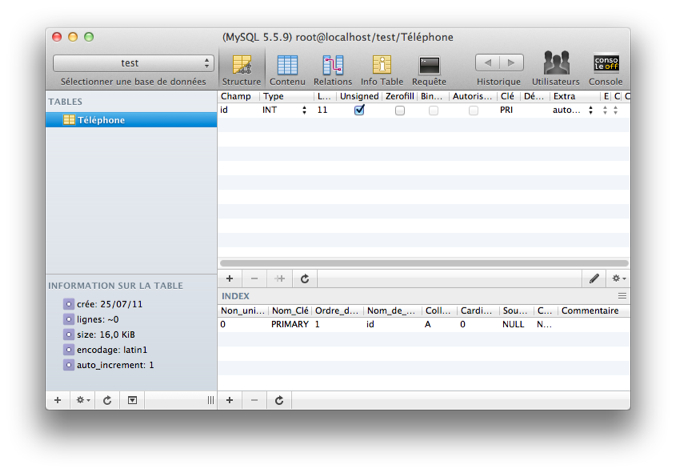Select the PRIMARY index row
The image size is (676, 473).
[x=424, y=324]
